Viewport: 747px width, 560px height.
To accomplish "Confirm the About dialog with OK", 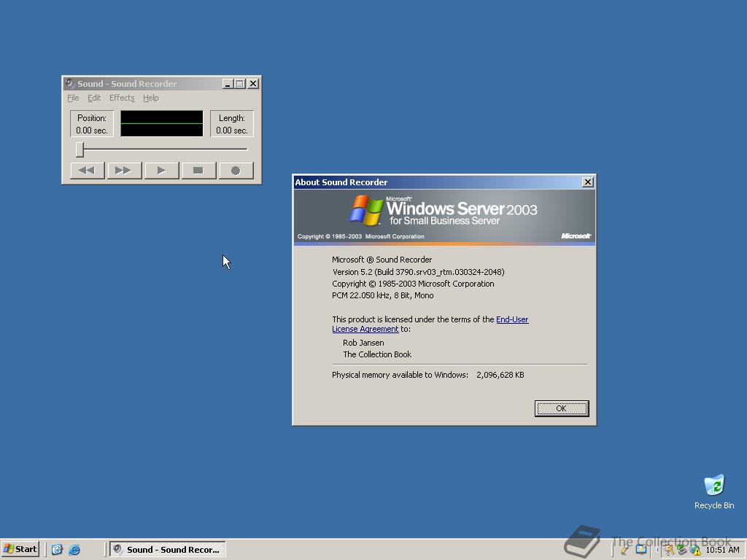I will click(562, 408).
